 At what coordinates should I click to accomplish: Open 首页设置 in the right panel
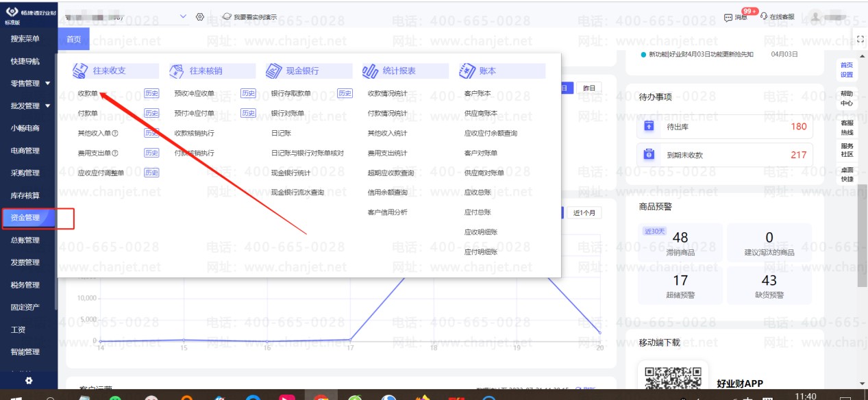[847, 69]
